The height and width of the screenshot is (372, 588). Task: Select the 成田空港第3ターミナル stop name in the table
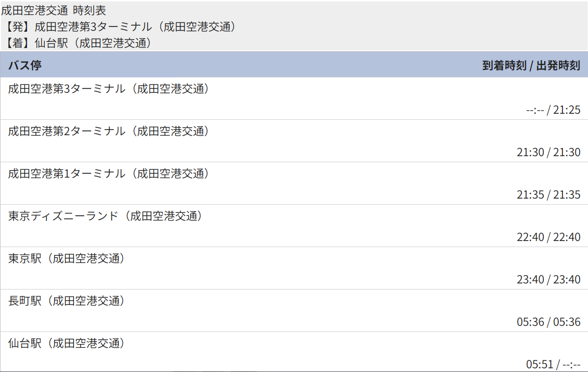tap(108, 89)
